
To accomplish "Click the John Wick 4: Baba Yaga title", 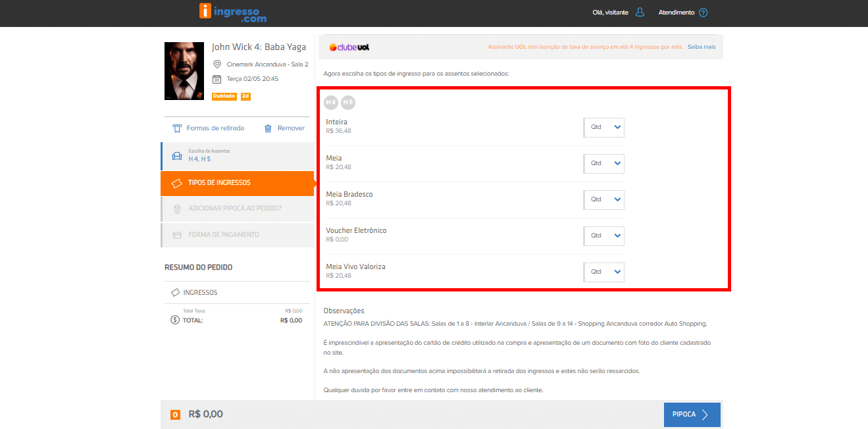I will pos(259,47).
